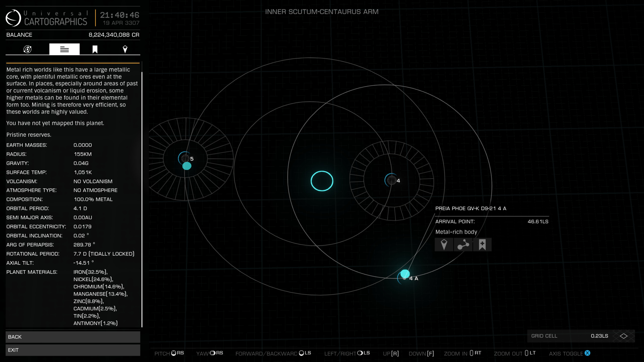Click the UP [R] control hint

coord(391,353)
